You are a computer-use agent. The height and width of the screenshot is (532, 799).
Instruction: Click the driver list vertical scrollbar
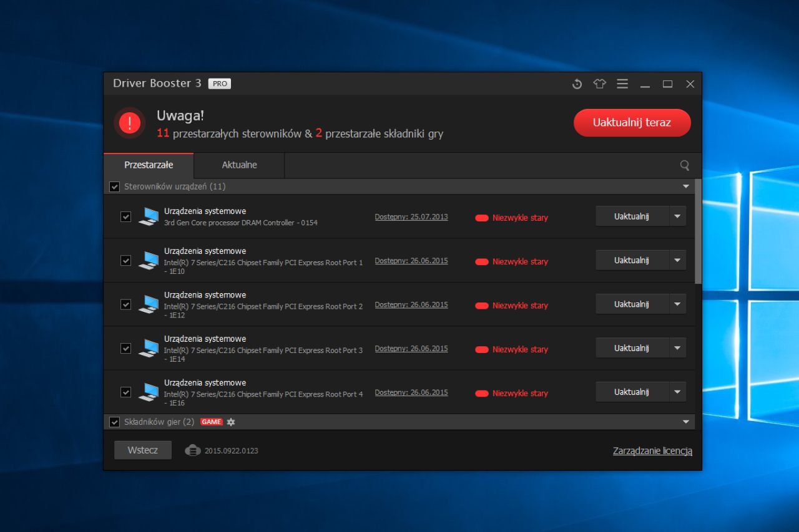click(x=698, y=231)
